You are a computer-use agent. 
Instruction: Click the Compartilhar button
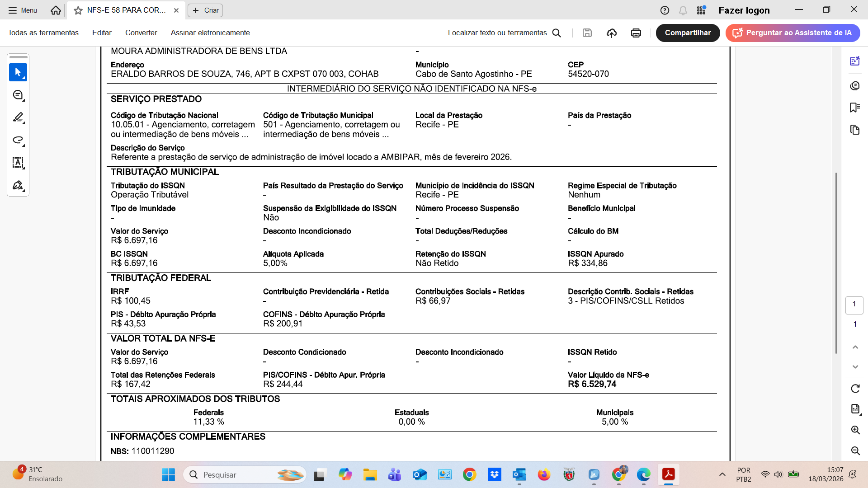[688, 33]
